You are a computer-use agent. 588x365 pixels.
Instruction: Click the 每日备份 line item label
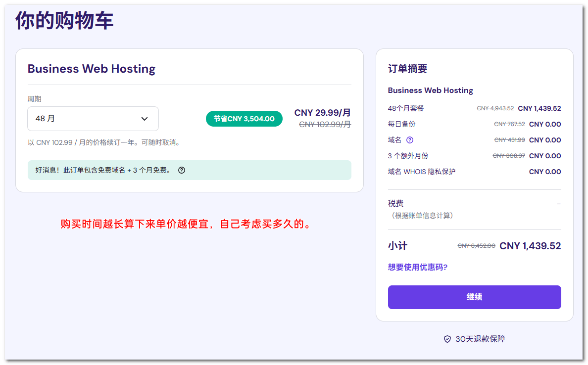click(401, 124)
